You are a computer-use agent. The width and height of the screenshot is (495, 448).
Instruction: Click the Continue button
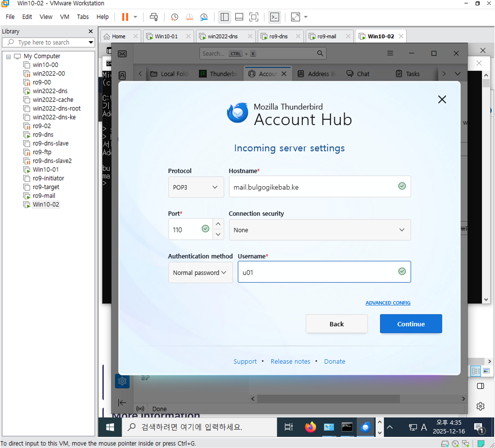[x=411, y=324]
